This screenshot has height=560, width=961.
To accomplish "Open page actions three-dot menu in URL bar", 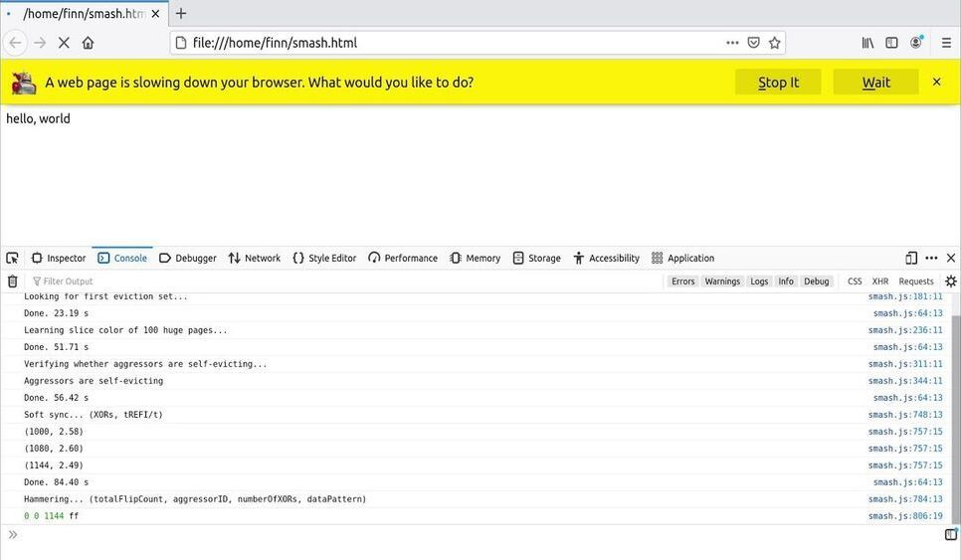I will [x=732, y=43].
